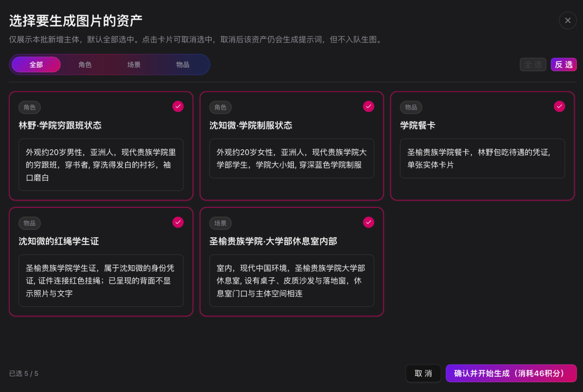Uncheck the 沈知微的红绳学生证 card checkmark
Viewport: 583px width, 392px height.
(178, 223)
